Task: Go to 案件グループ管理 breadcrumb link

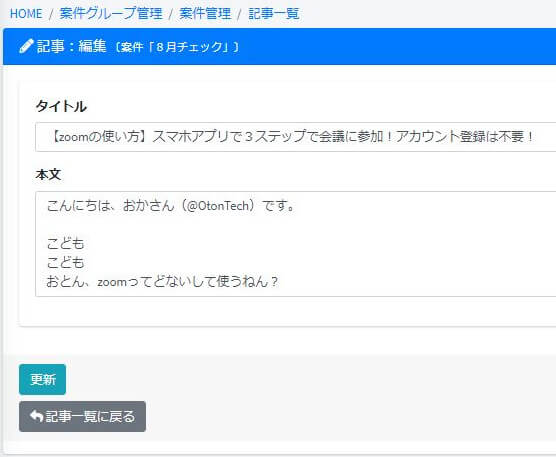Action: click(111, 14)
